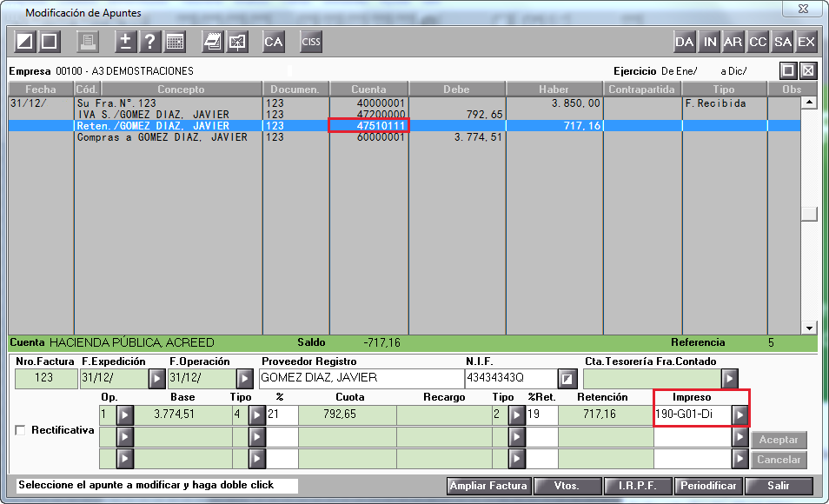The image size is (829, 504).
Task: Click the empty square toolbar icon
Action: [50, 41]
